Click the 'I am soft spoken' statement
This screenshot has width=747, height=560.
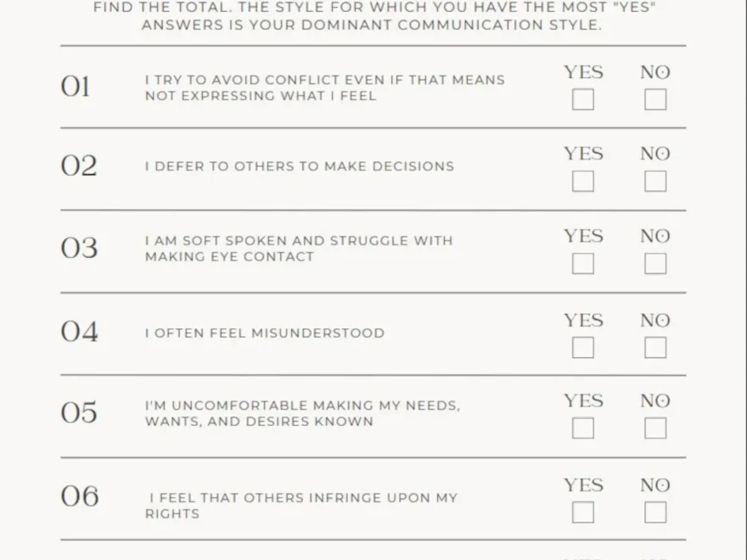coord(298,249)
